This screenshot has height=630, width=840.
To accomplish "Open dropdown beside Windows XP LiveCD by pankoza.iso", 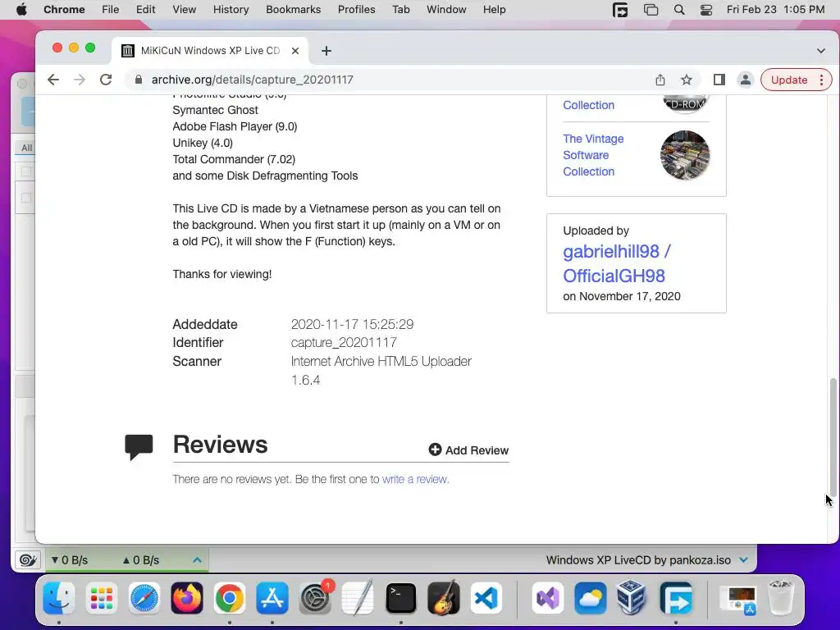I will 743,559.
